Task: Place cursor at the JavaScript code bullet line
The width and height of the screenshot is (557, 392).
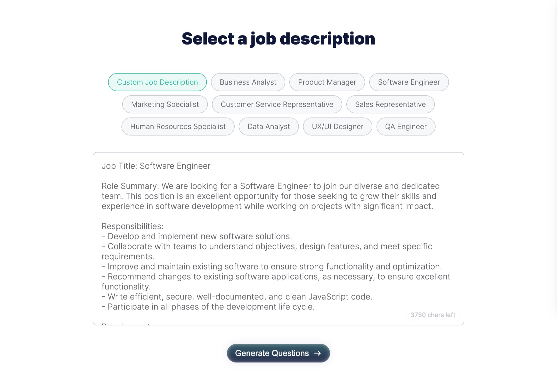Action: click(x=237, y=297)
